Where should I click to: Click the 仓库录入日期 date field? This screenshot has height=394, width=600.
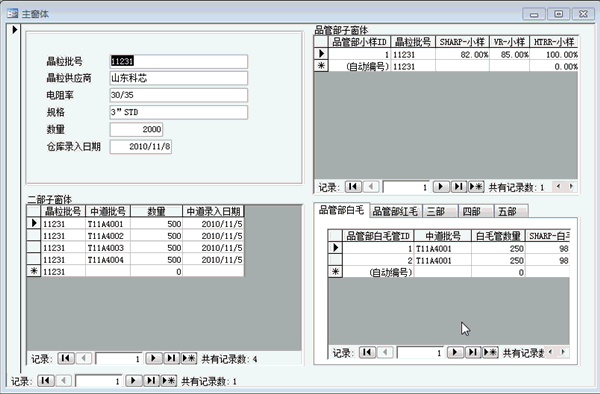point(141,147)
